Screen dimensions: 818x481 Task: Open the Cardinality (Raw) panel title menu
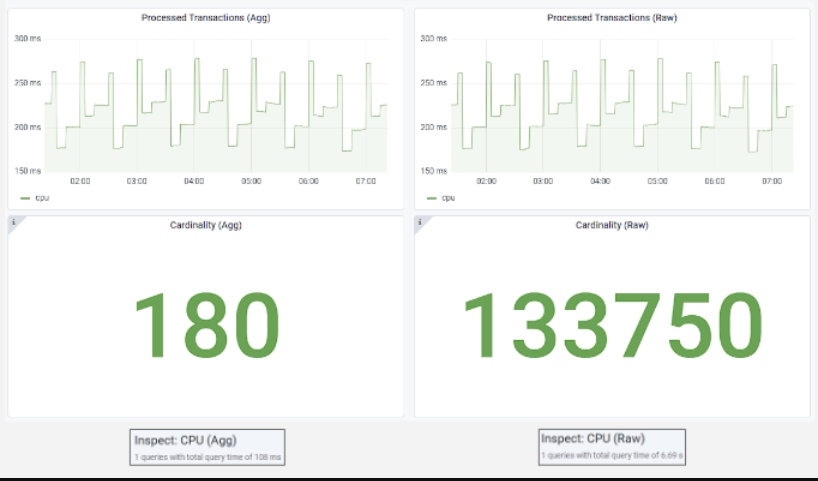(x=612, y=225)
